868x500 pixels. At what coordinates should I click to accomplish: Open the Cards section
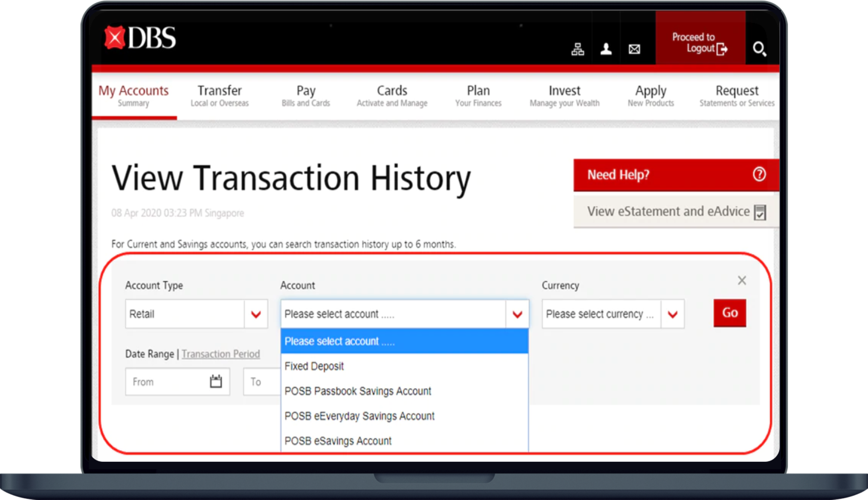pyautogui.click(x=392, y=95)
